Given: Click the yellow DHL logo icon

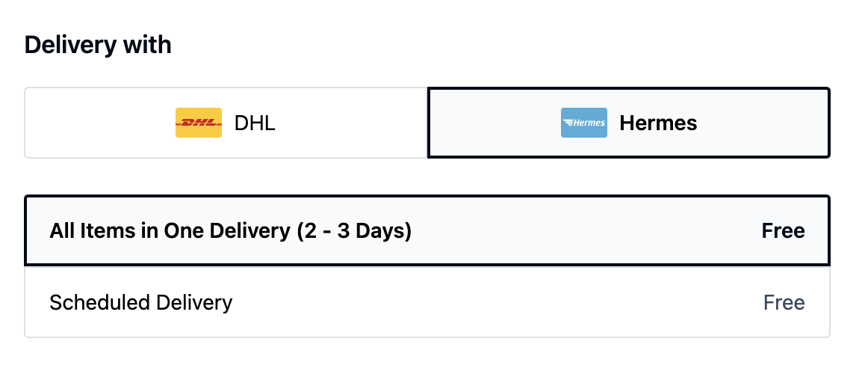Looking at the screenshot, I should [198, 123].
